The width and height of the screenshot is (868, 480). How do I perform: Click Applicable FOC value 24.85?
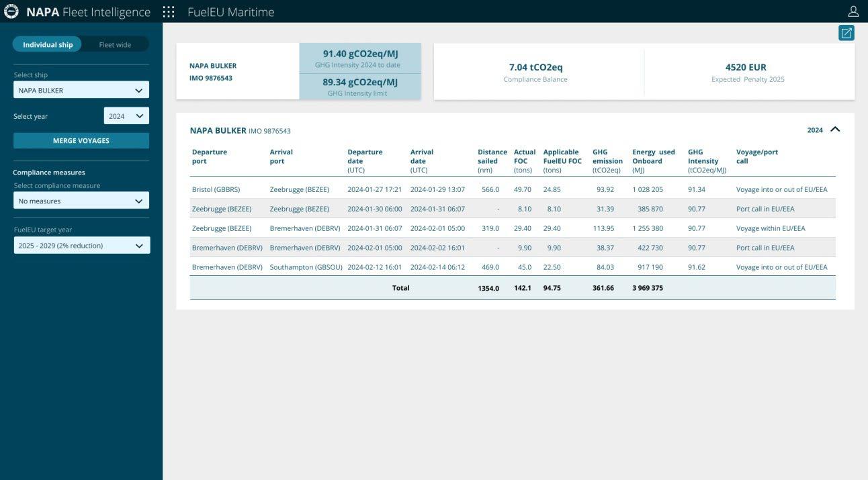pos(552,189)
